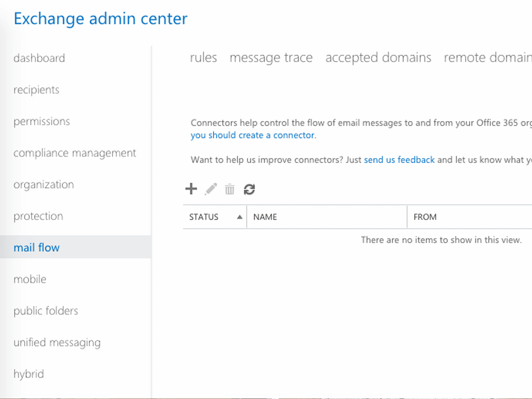Click the FROM column header

tap(425, 217)
